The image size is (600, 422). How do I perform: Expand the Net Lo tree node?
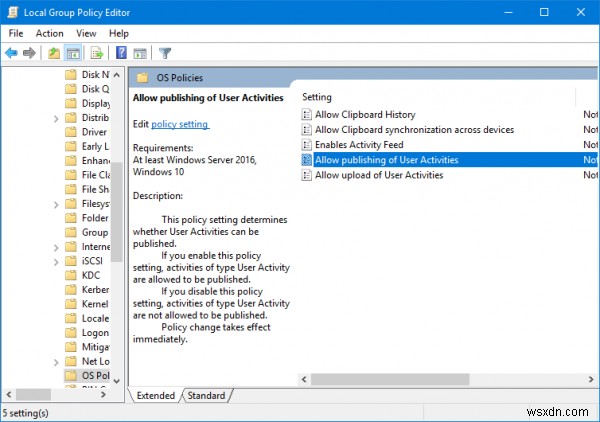click(x=56, y=362)
